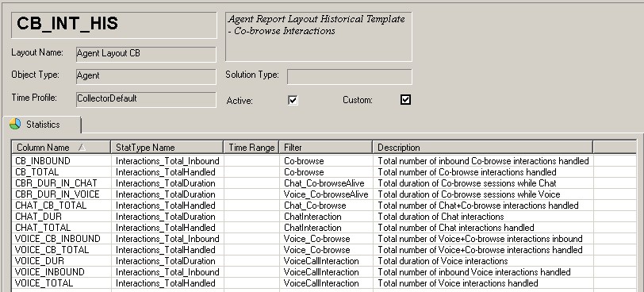This screenshot has width=644, height=292.
Task: Click the Statistics pie chart icon
Action: (15, 124)
